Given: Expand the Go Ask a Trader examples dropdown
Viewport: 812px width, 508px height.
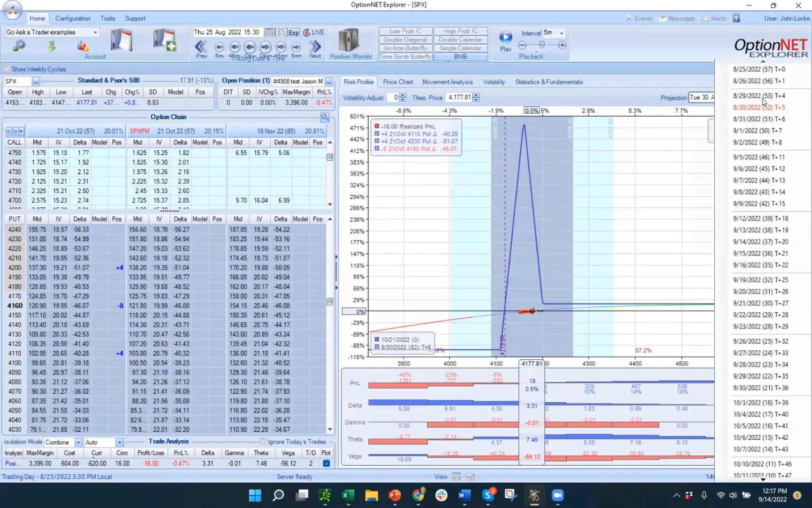Looking at the screenshot, I should point(95,32).
